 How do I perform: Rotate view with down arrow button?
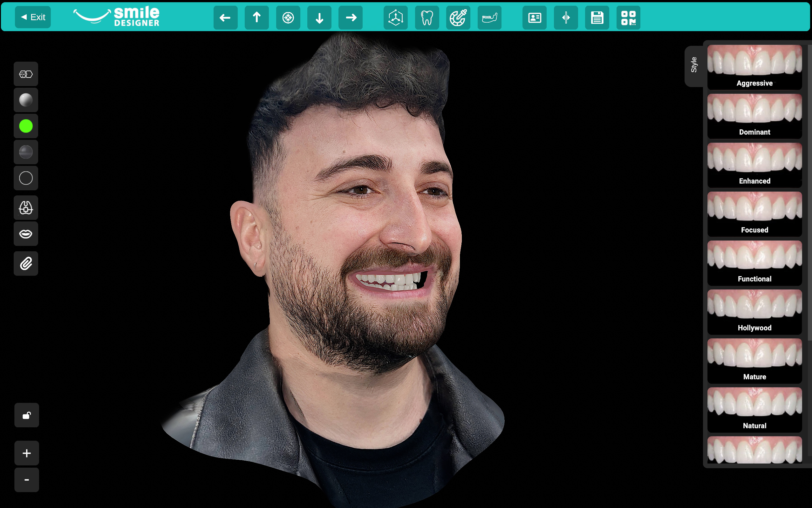point(319,17)
